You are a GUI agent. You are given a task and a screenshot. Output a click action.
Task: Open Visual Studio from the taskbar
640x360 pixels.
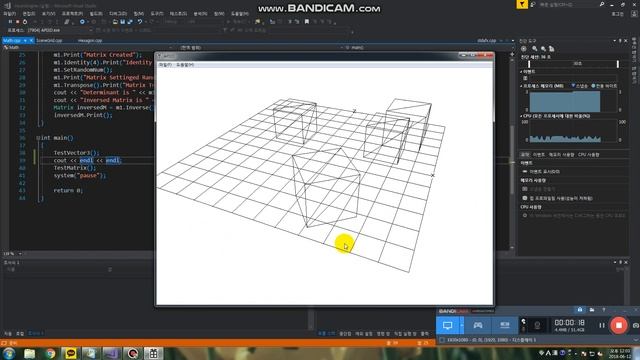click(112, 353)
